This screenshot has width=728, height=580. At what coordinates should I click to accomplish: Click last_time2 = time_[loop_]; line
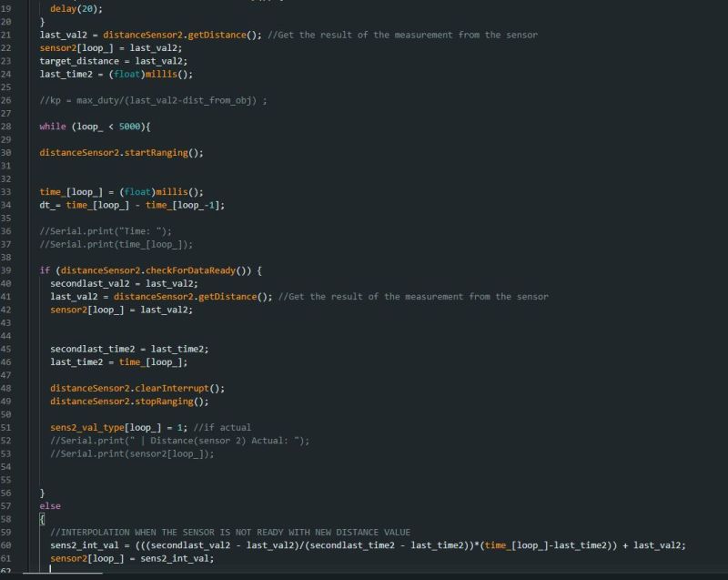click(119, 361)
